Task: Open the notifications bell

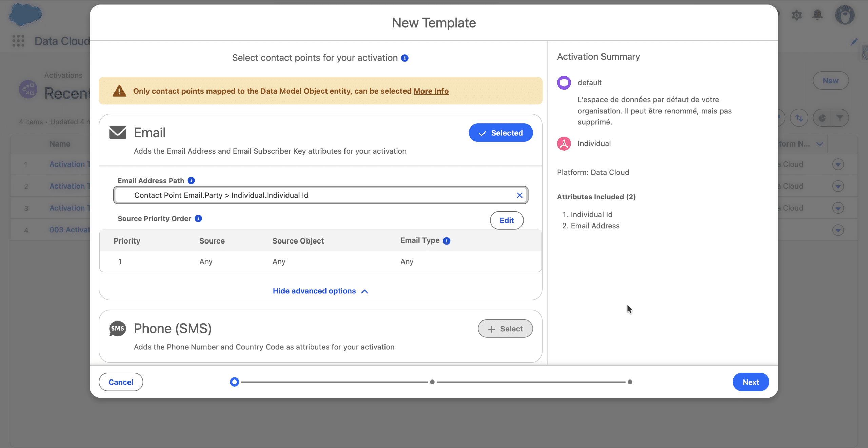Action: [817, 15]
